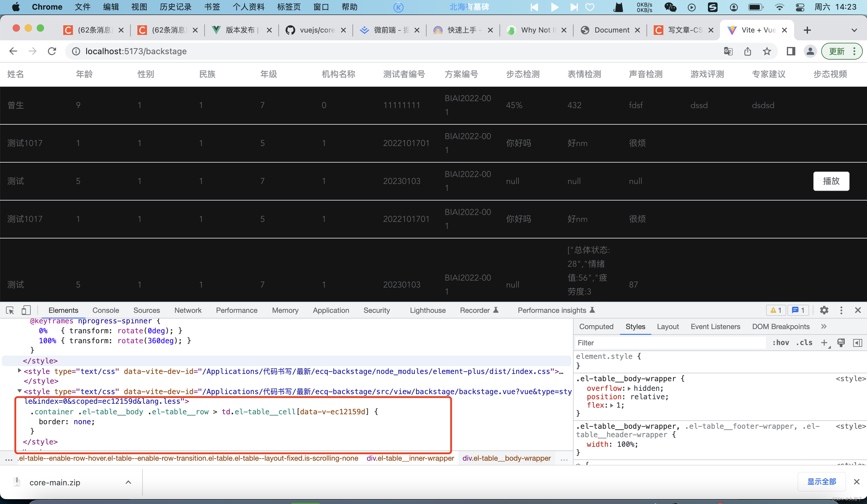Switch to the Console tab

(x=106, y=310)
